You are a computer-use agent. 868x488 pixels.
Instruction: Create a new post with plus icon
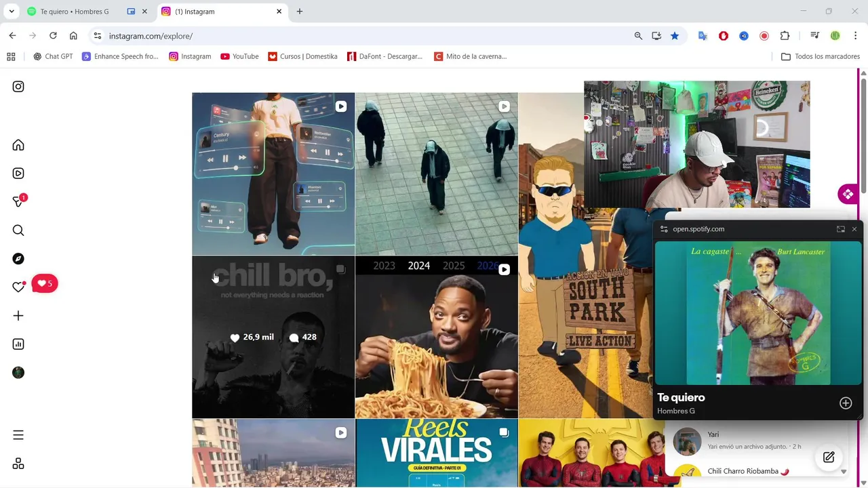(18, 316)
